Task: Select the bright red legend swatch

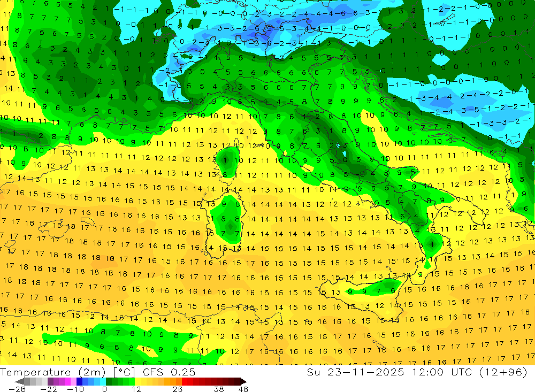Action: (x=185, y=381)
